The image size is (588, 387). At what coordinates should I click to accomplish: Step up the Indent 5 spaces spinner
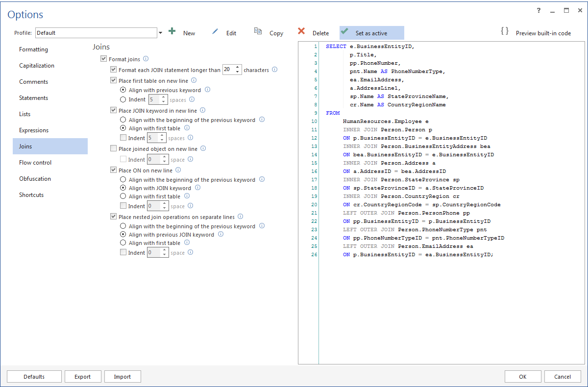pyautogui.click(x=164, y=97)
